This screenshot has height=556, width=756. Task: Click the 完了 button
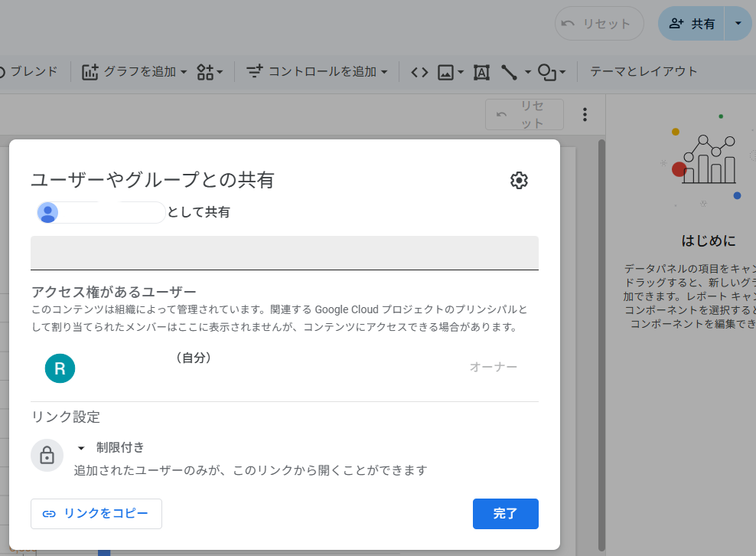pos(505,514)
